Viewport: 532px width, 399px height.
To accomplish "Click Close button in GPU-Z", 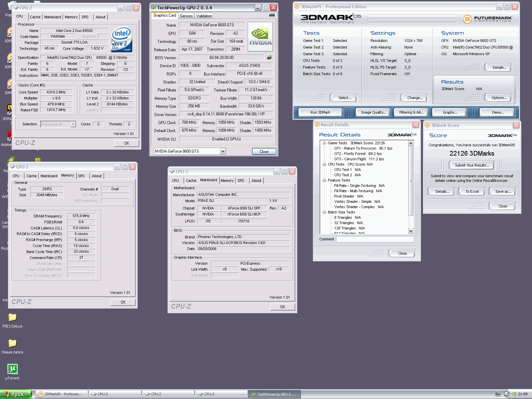I will point(264,152).
